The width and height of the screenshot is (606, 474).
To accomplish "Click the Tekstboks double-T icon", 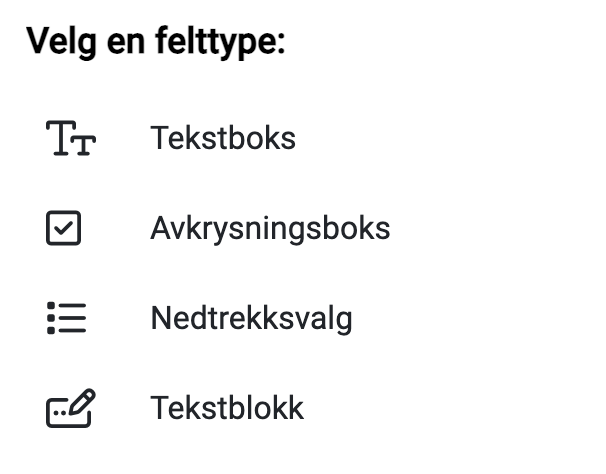I will (71, 138).
